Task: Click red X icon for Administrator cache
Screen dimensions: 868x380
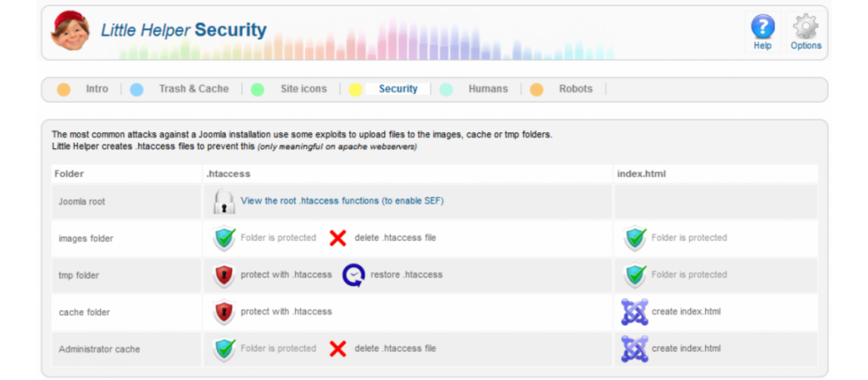Action: (x=337, y=349)
